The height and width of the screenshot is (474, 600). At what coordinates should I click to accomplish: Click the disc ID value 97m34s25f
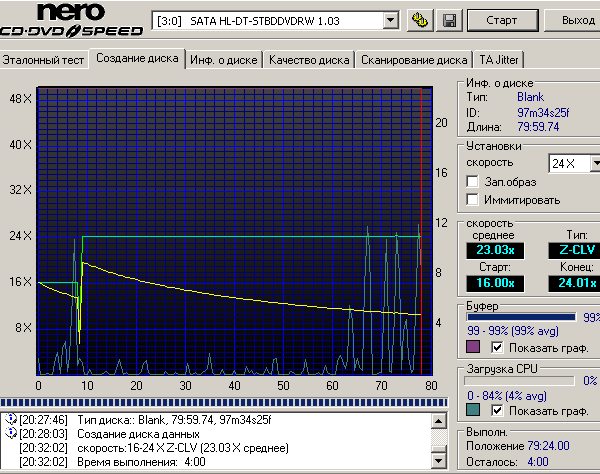tap(543, 112)
